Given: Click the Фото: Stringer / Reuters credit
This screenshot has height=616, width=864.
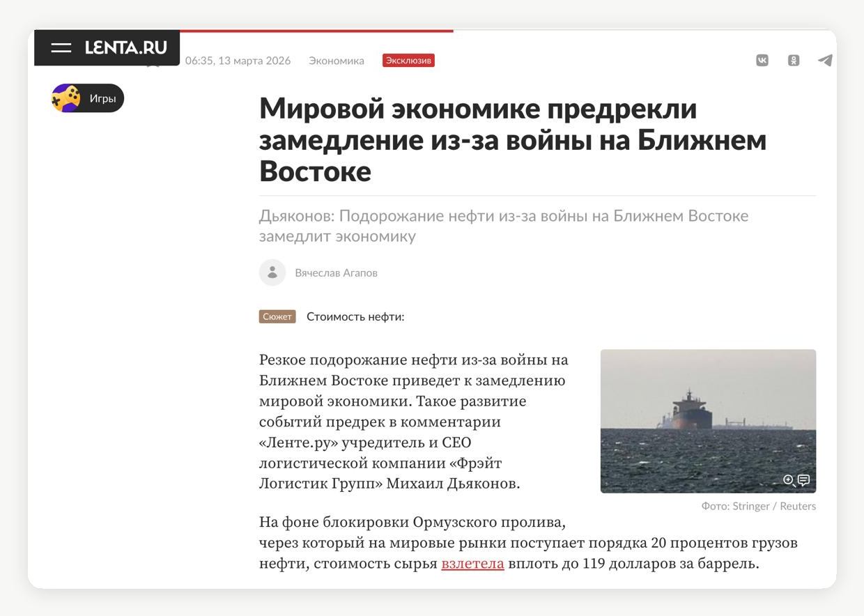Looking at the screenshot, I should (759, 506).
